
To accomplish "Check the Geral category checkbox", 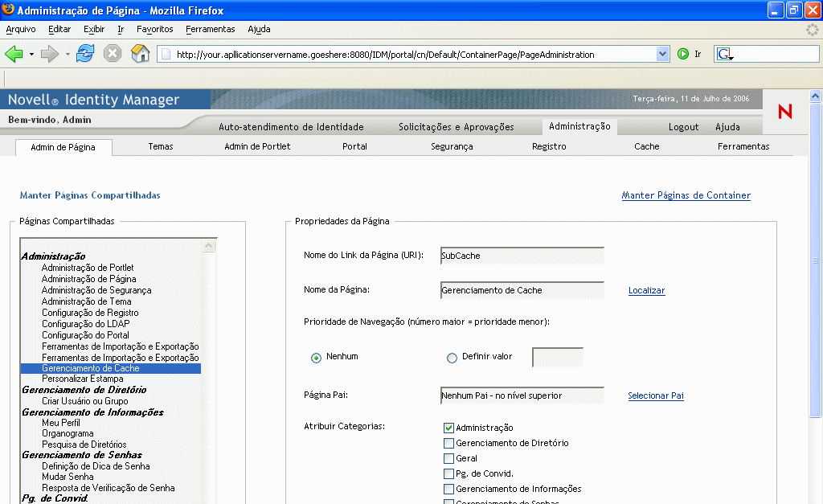I will tap(448, 458).
